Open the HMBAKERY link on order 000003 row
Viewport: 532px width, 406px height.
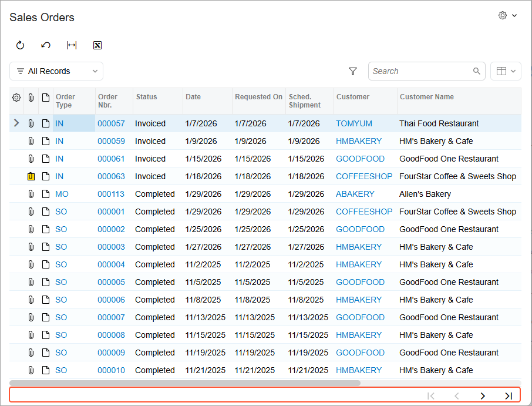[x=359, y=247]
